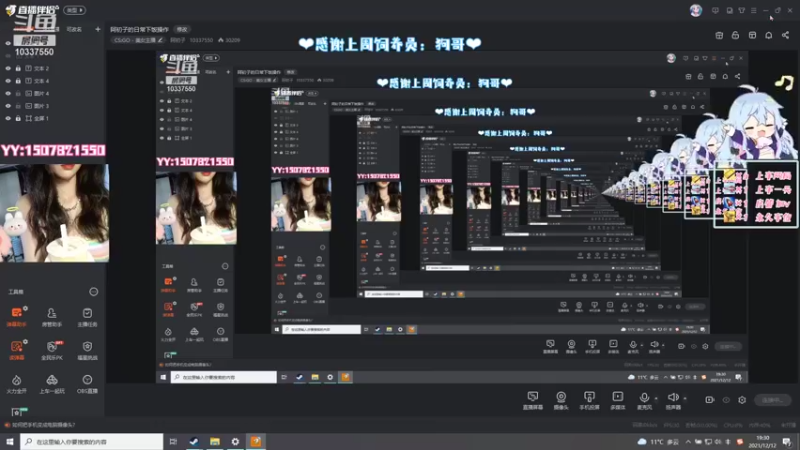Open Task View on taskbar

pos(173,442)
